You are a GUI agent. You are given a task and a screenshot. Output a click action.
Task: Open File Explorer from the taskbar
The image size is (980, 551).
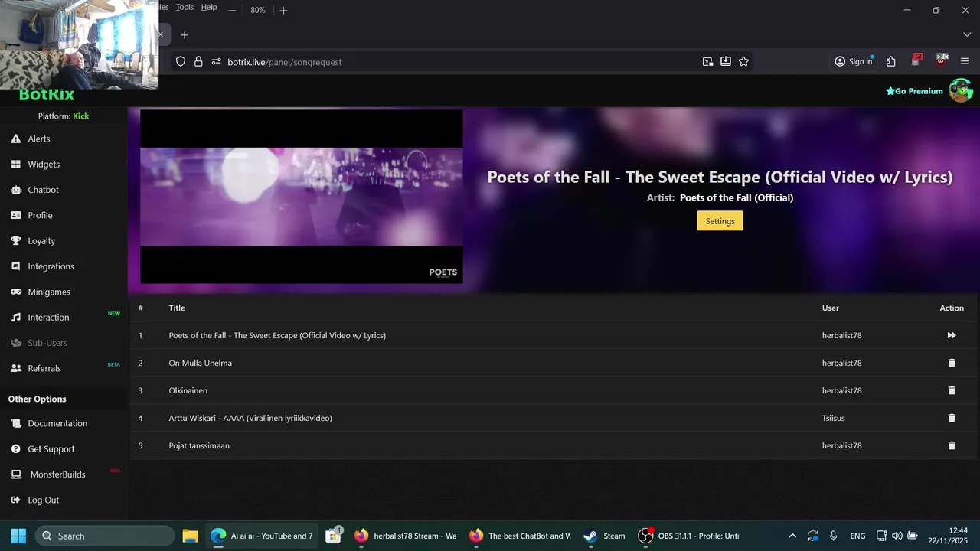[190, 536]
